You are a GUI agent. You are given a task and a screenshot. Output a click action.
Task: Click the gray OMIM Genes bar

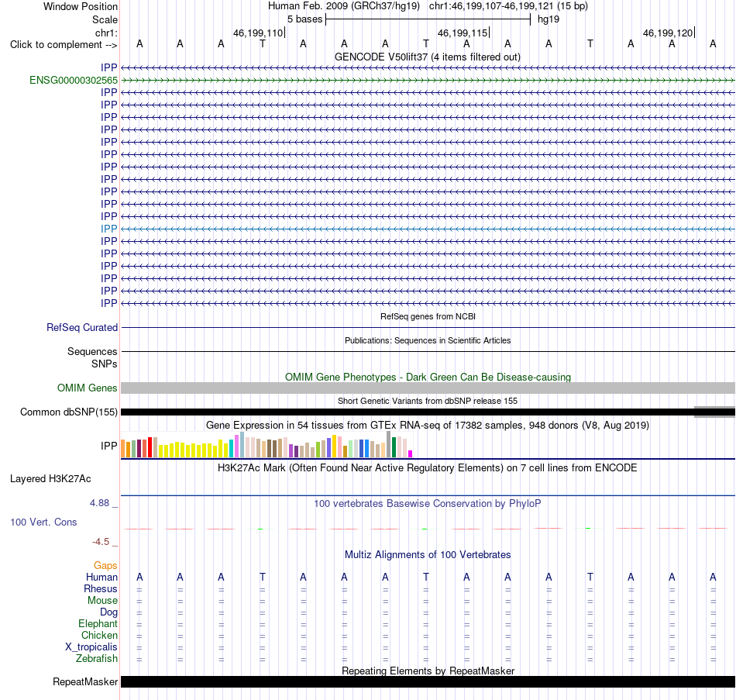(x=428, y=388)
